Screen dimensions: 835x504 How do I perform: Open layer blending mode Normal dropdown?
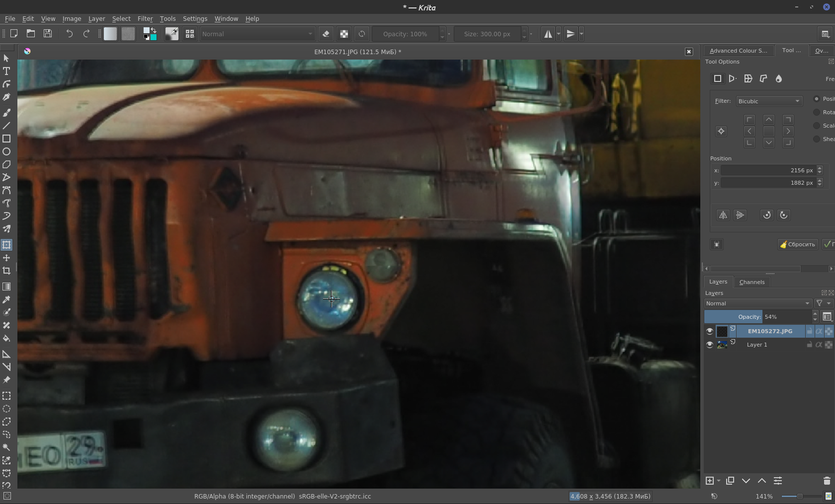[x=757, y=303]
